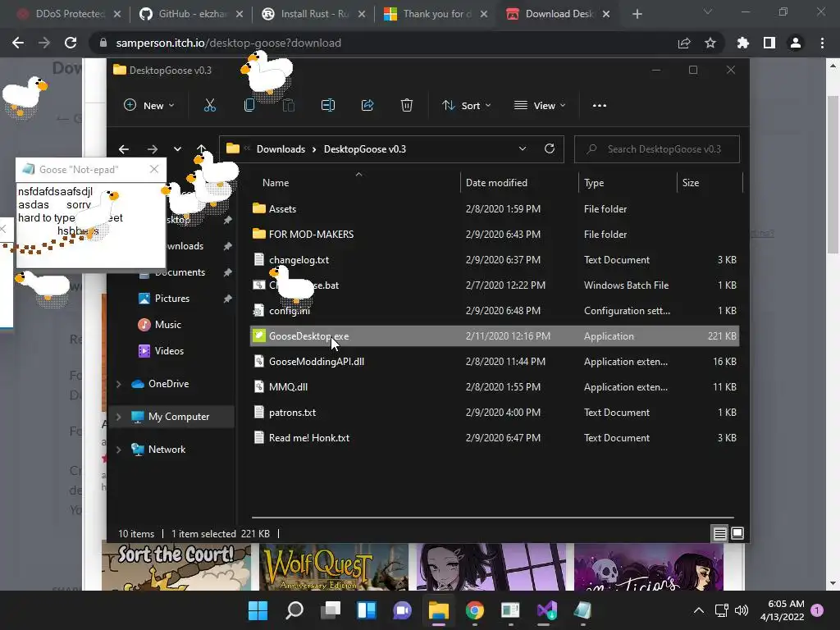Close the Goose Not-epad window
This screenshot has height=630, width=840.
154,169
